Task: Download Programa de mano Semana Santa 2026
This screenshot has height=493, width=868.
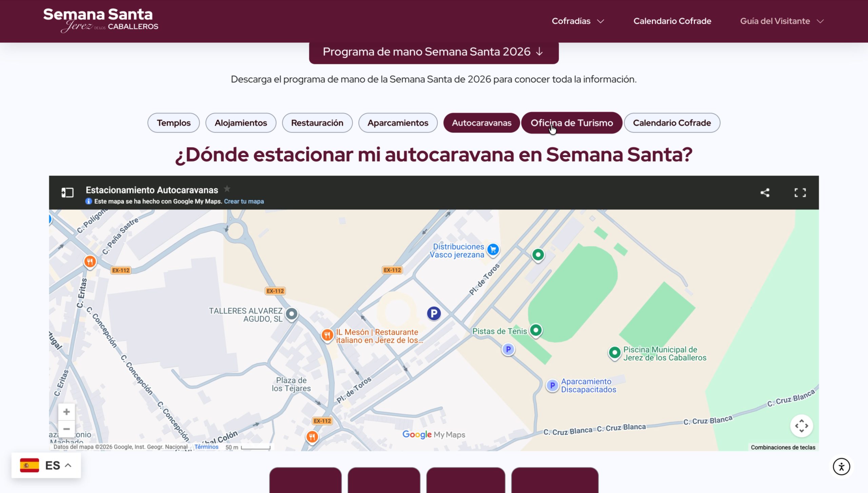Action: pyautogui.click(x=433, y=52)
